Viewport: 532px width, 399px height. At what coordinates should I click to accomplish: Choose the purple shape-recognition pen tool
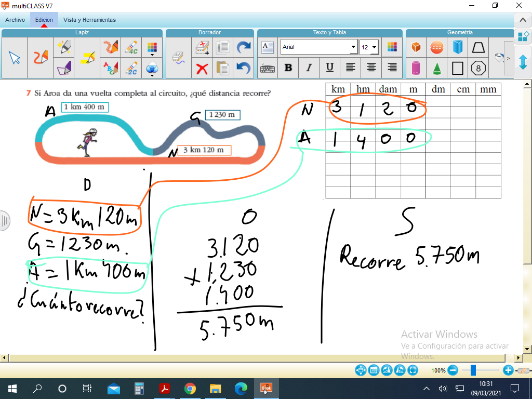coord(64,68)
